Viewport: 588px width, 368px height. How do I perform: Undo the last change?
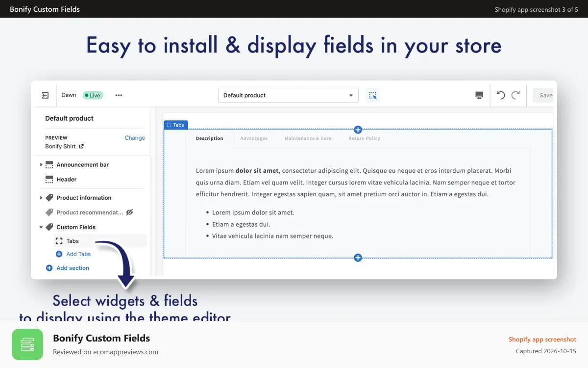pyautogui.click(x=500, y=95)
